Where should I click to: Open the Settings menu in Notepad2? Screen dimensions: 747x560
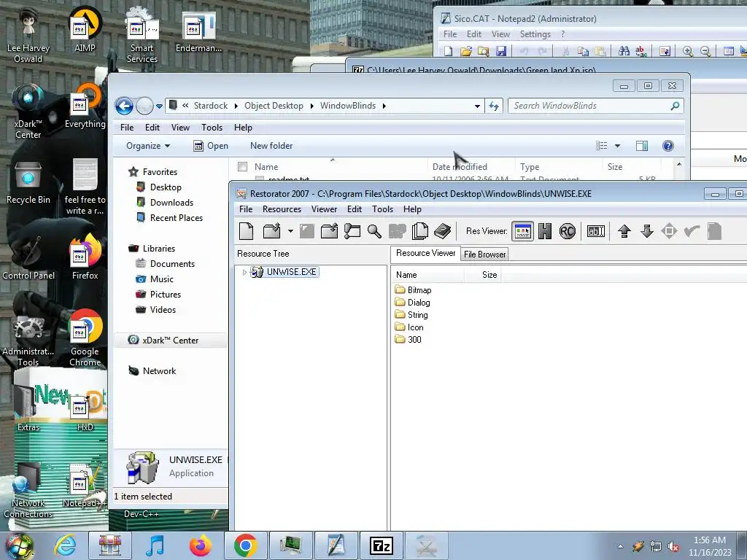[535, 34]
